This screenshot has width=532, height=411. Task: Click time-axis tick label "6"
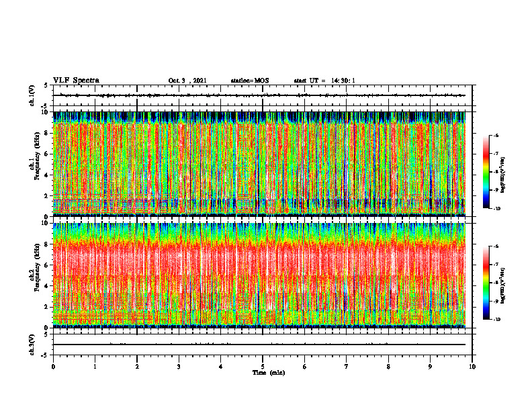point(305,367)
